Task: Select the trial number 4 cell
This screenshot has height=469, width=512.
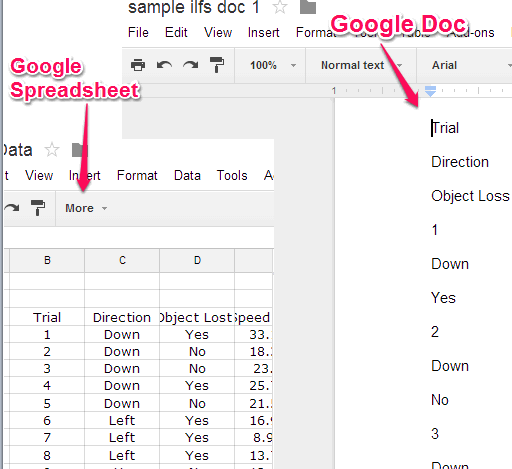Action: (x=47, y=385)
